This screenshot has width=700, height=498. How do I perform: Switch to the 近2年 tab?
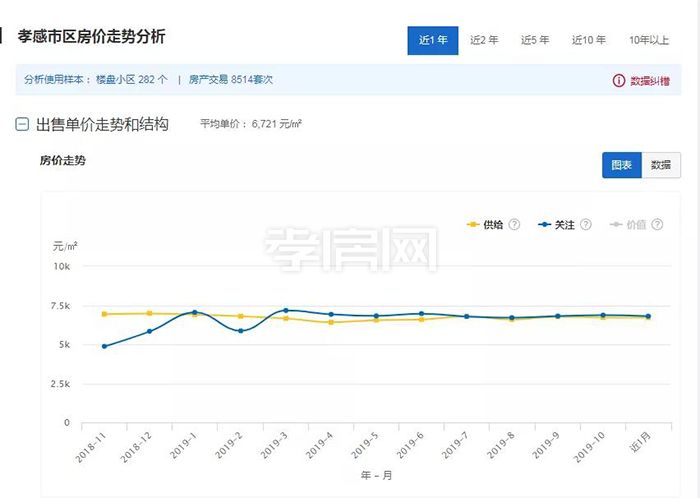pos(484,40)
